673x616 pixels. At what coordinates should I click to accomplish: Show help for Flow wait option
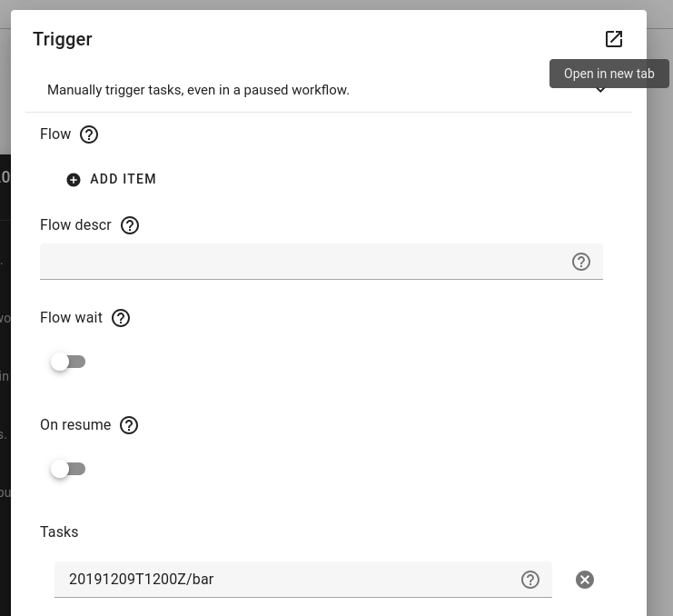click(121, 318)
